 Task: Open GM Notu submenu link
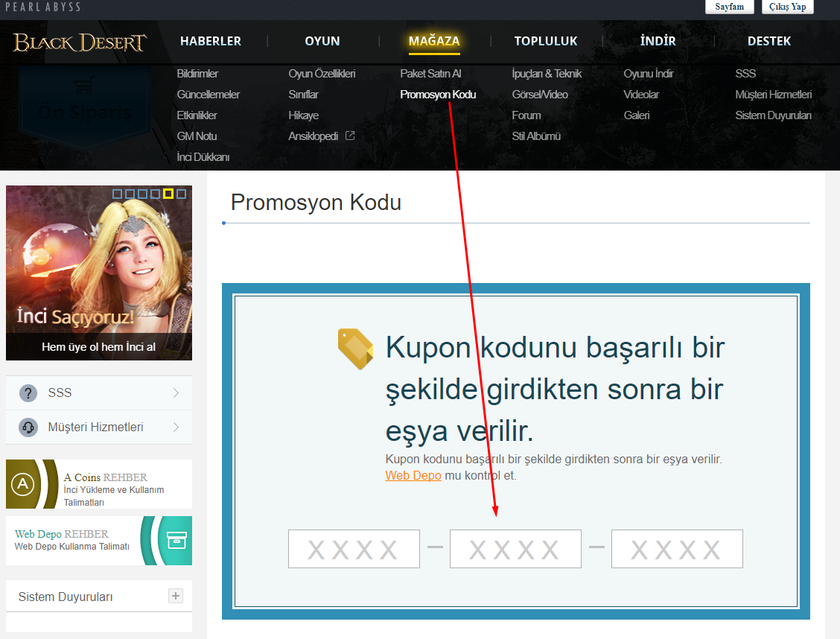(x=197, y=136)
